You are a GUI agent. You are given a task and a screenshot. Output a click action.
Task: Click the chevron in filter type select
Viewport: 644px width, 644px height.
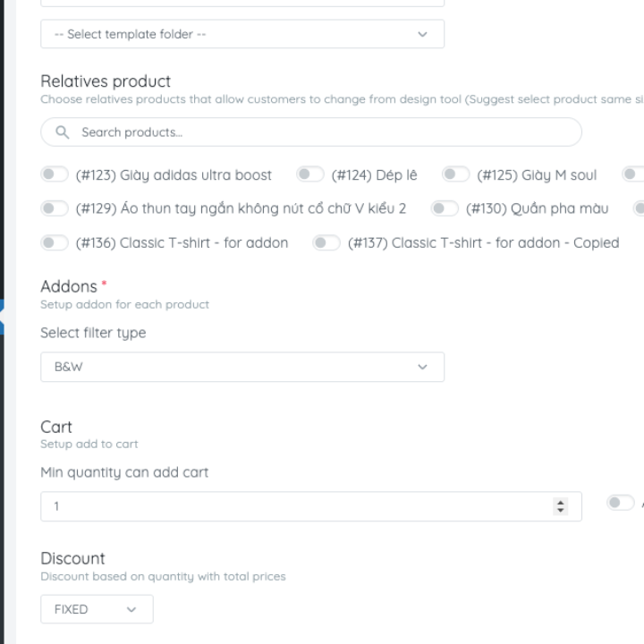pyautogui.click(x=423, y=367)
